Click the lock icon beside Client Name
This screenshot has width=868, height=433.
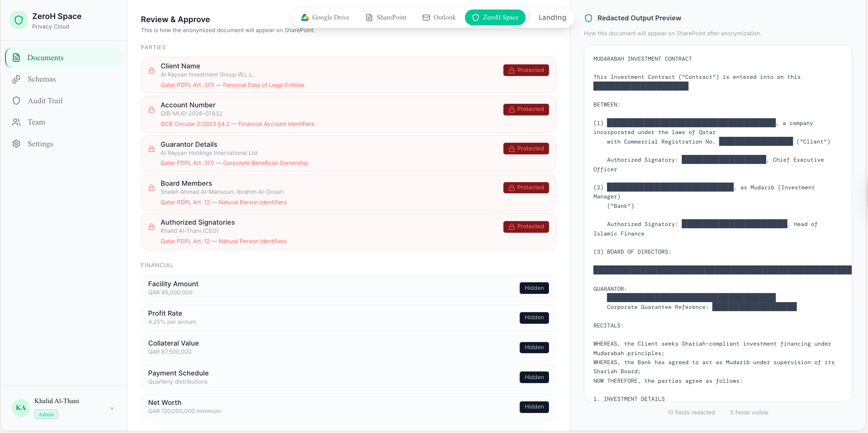152,71
